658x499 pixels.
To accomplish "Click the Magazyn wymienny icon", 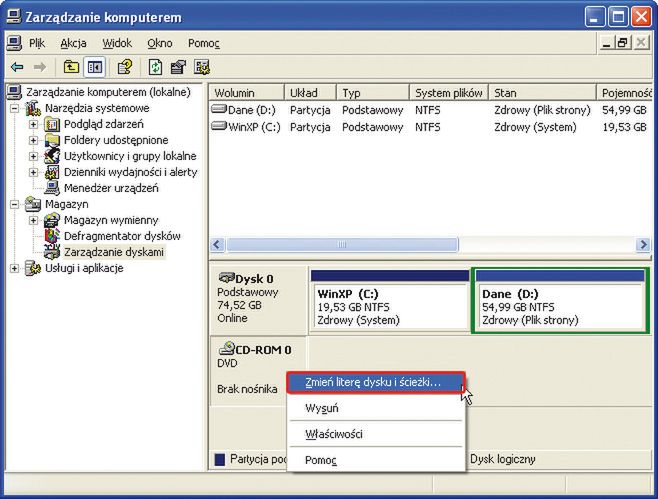I will tap(52, 220).
